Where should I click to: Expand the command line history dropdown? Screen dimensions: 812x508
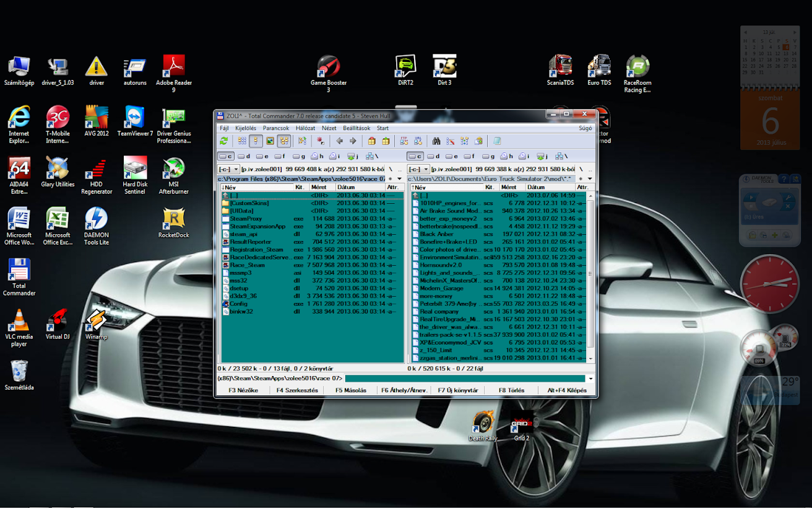(590, 379)
